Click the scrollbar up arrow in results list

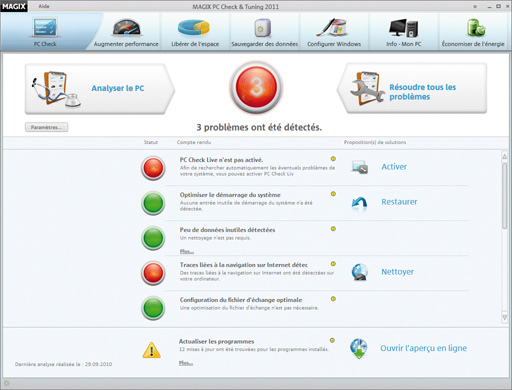tap(505, 157)
